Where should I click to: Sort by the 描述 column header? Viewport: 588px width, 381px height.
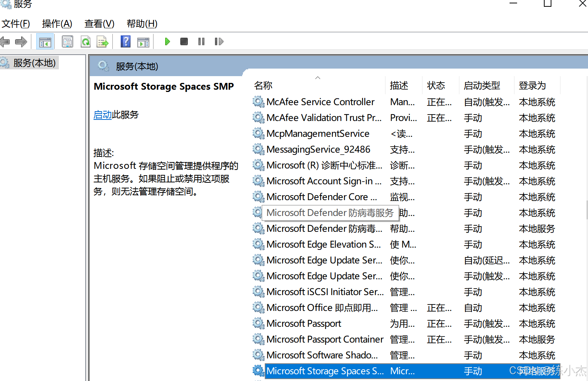(x=399, y=86)
